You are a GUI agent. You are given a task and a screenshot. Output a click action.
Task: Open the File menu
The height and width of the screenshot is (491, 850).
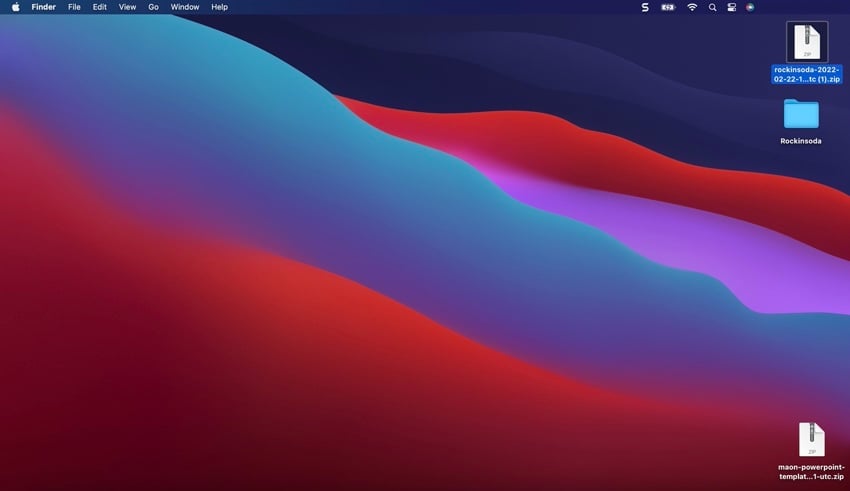[x=74, y=7]
